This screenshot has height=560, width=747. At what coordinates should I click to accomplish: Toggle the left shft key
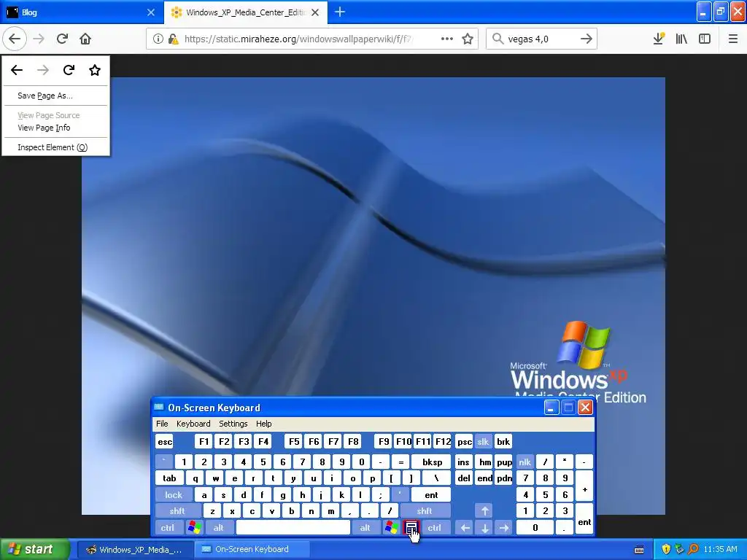[x=177, y=511]
